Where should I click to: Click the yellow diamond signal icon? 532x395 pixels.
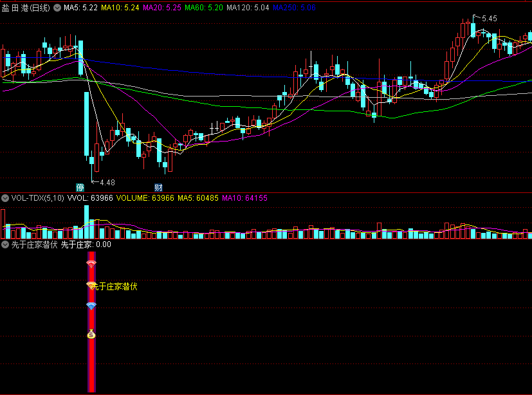(91, 286)
